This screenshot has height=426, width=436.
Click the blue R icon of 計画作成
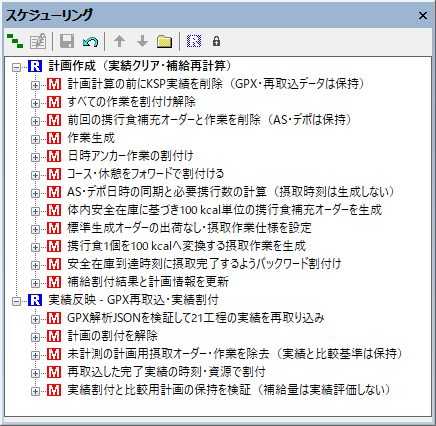35,66
